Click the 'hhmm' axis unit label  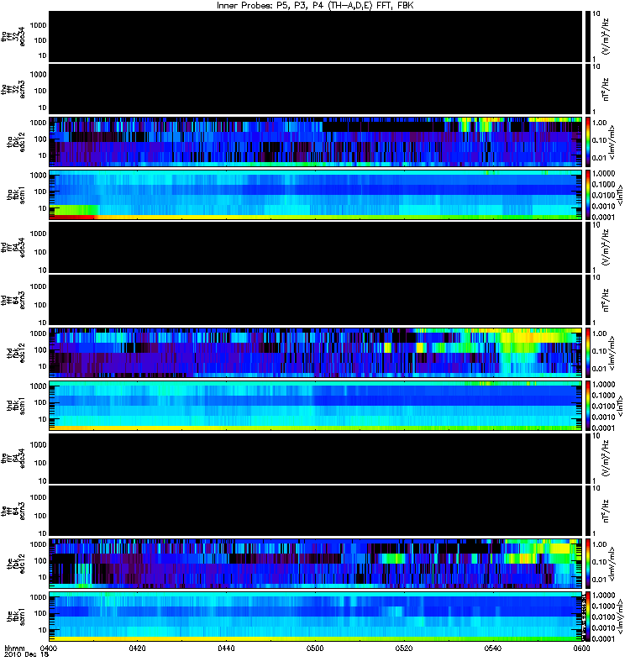click(x=14, y=648)
